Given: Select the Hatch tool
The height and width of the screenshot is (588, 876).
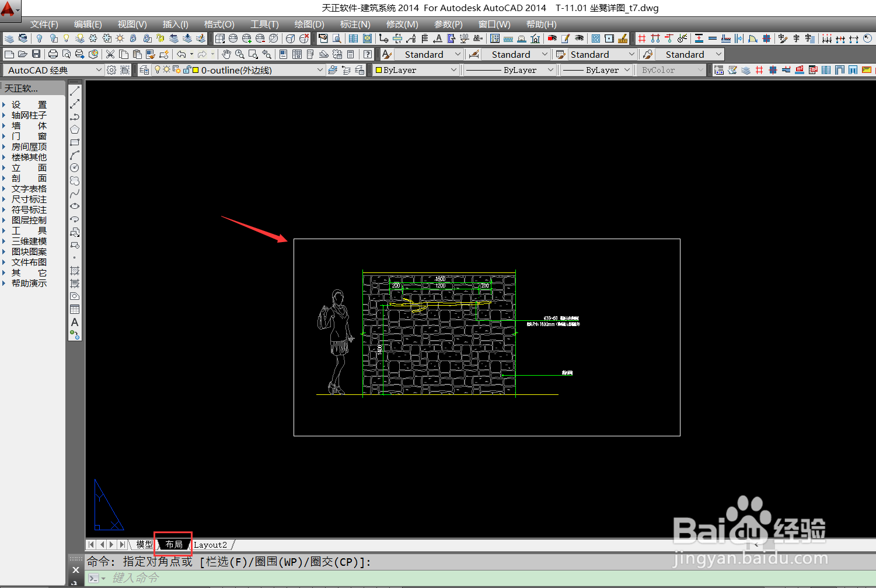Looking at the screenshot, I should pyautogui.click(x=75, y=271).
